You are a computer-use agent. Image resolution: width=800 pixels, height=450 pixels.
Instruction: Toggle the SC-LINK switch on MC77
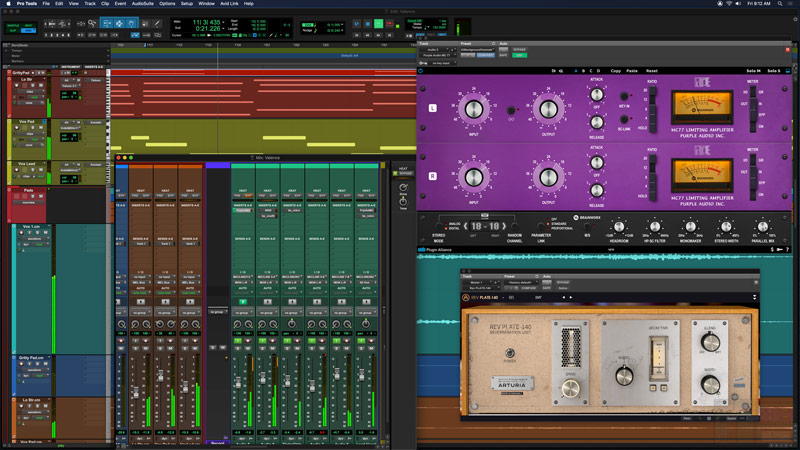623,119
